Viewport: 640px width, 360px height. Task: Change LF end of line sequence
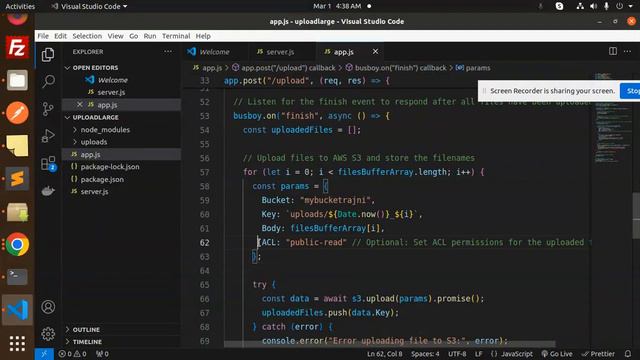pyautogui.click(x=478, y=354)
